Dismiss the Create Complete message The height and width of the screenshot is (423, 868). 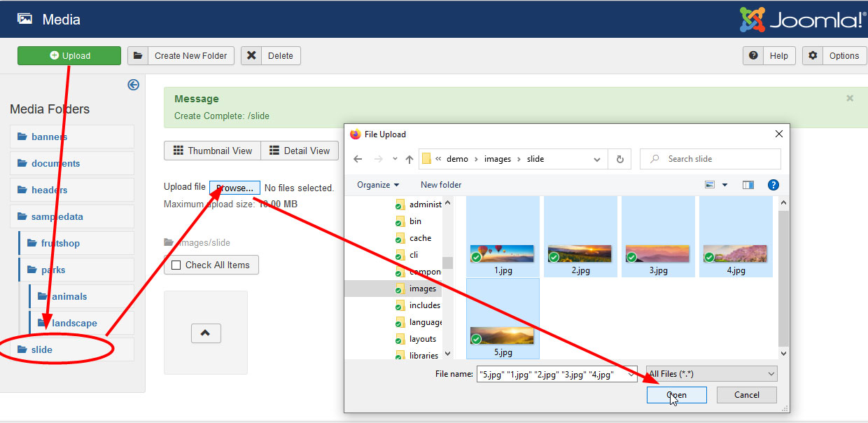(x=850, y=99)
